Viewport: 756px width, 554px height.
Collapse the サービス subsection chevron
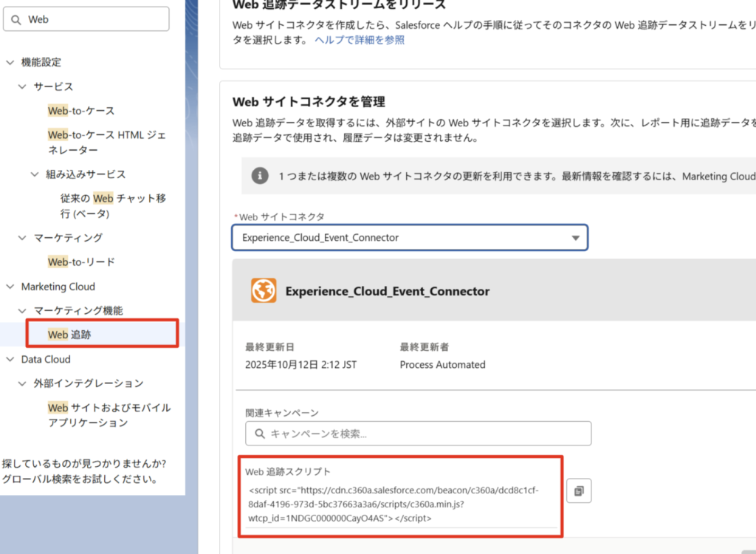point(22,86)
